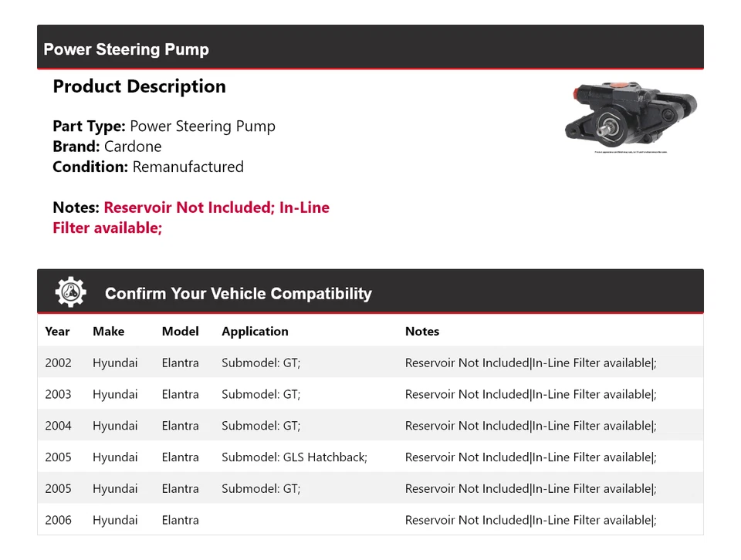Select the Year column header
Screen dimensions: 741x560
[57, 332]
